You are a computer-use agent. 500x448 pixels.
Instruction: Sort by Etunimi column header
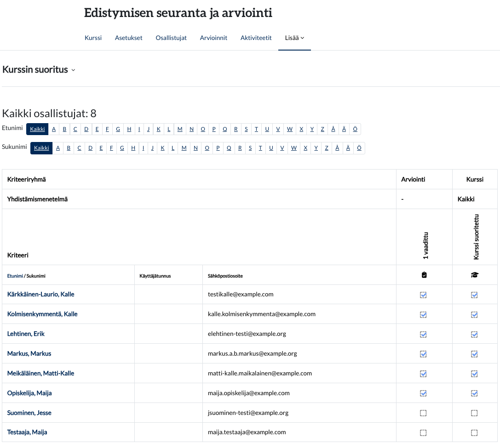pos(15,276)
